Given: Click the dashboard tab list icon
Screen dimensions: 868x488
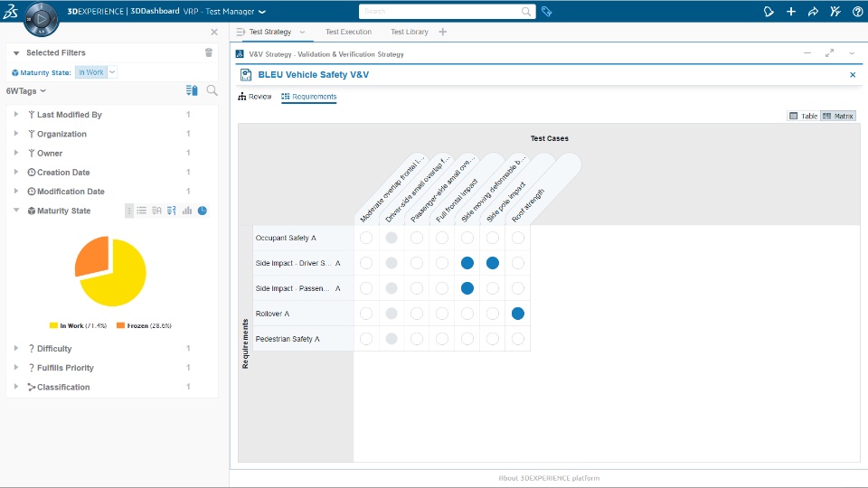Looking at the screenshot, I should [x=241, y=33].
